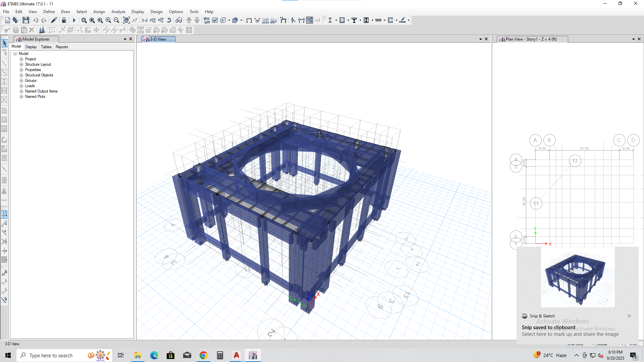Viewport: 644px width, 362px height.
Task: Select the Plan View Story1 tab
Action: point(532,39)
